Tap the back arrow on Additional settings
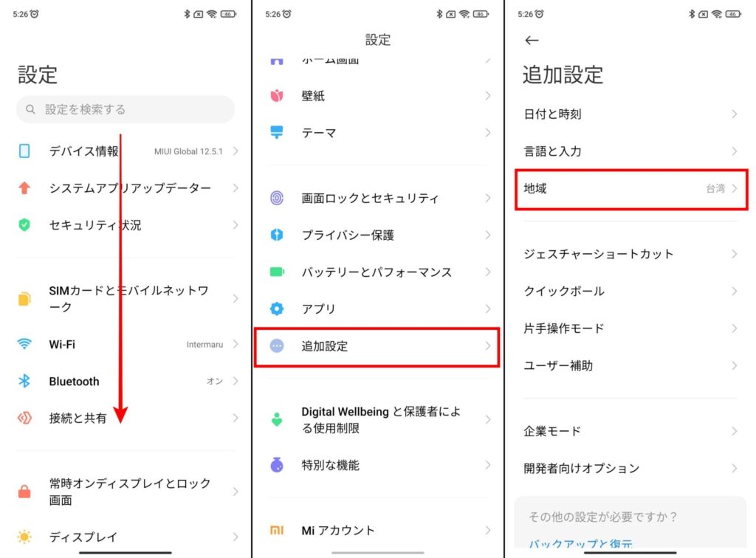This screenshot has height=558, width=756. click(532, 41)
